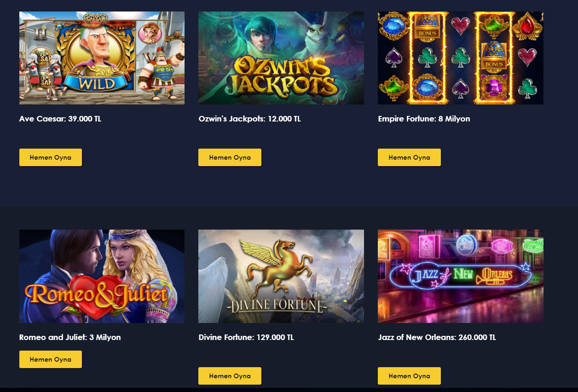Select the Ozwin's Jackpots: 12.000 TL heading
Image resolution: width=578 pixels, height=392 pixels.
pyautogui.click(x=250, y=119)
